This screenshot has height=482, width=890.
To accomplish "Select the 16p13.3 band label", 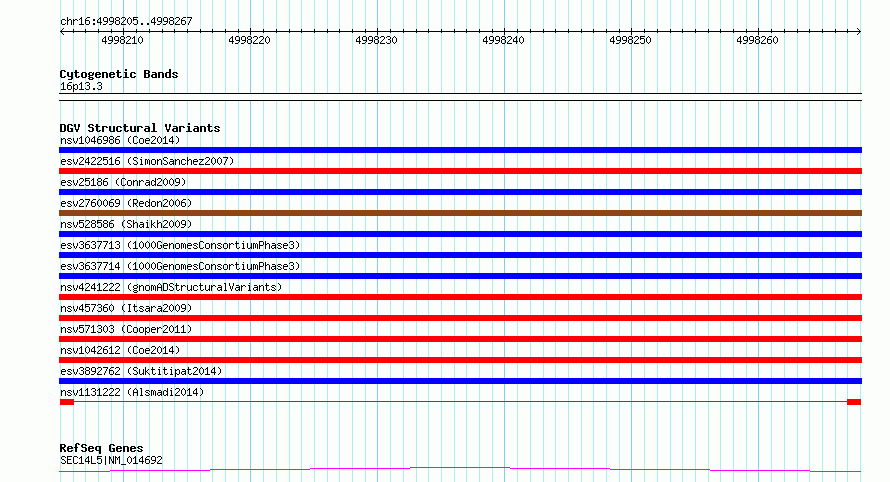I will [x=81, y=87].
